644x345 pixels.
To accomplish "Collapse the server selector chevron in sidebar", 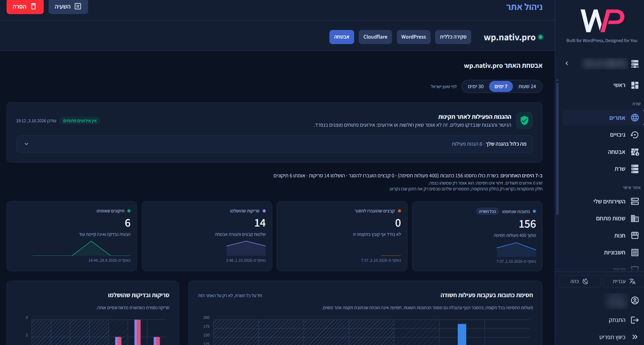I will 567,63.
